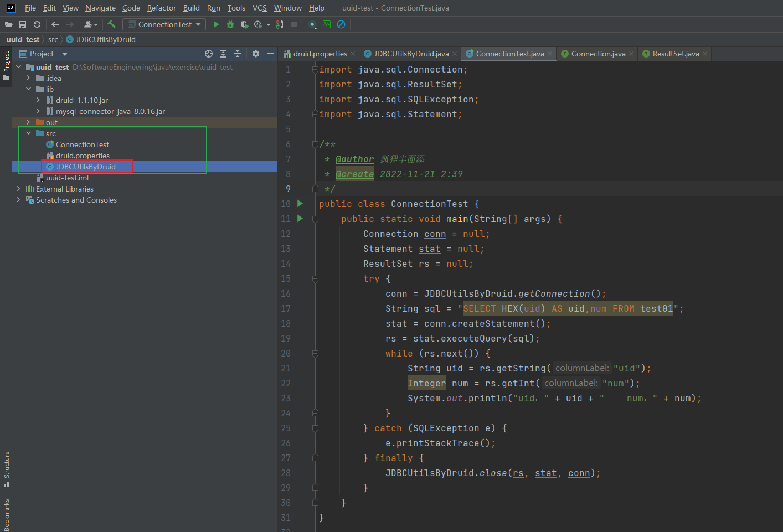783x532 pixels.
Task: Open the dropdown arrow next to Profile icon
Action: pyautogui.click(x=269, y=24)
